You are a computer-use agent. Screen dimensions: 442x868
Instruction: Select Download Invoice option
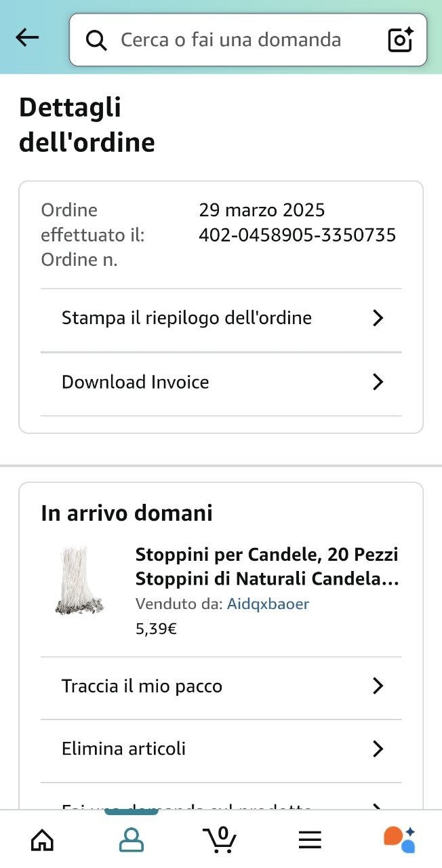pyautogui.click(x=136, y=382)
